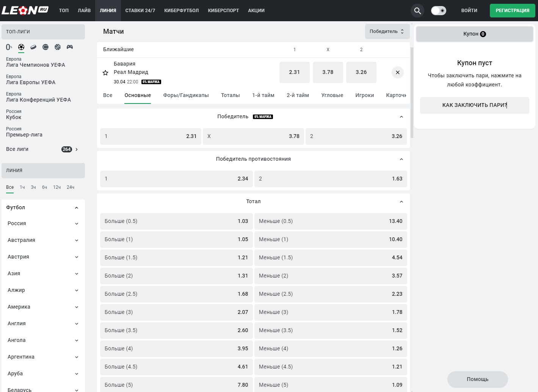Select Больше (3.5) at 2.60

click(176, 331)
